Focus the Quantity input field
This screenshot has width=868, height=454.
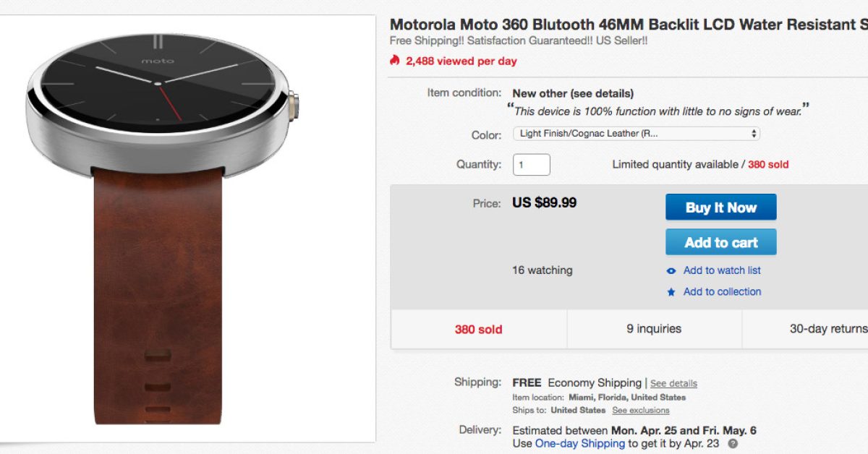[531, 165]
